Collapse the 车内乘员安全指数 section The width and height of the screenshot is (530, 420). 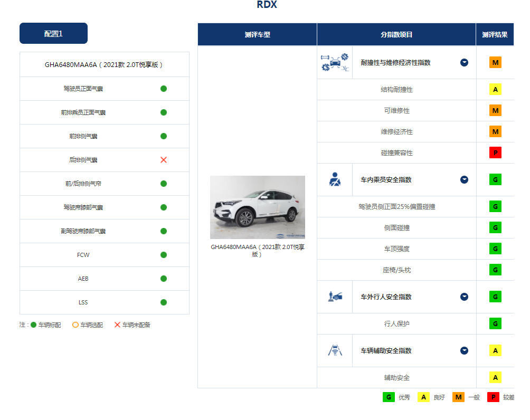[464, 179]
